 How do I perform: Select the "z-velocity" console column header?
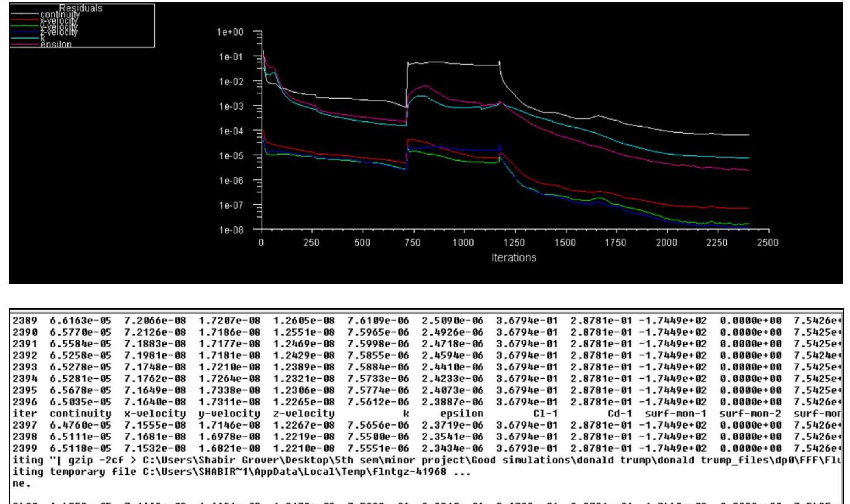click(x=303, y=414)
